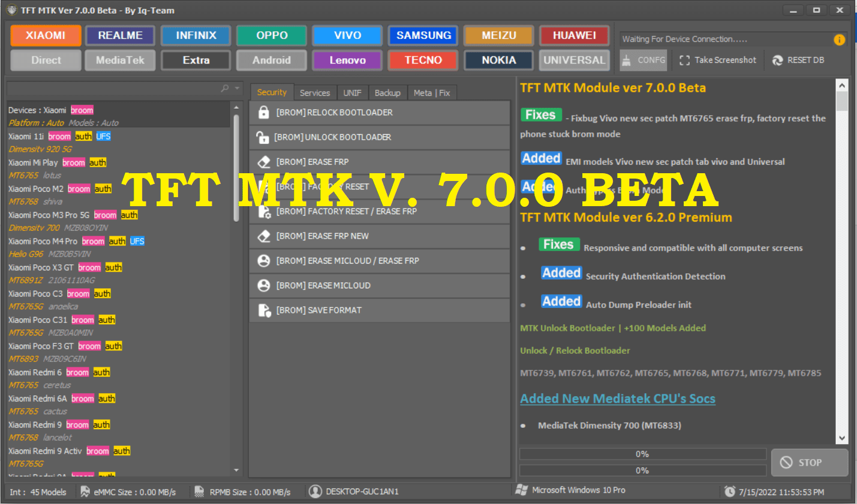Click the eraser icon beside [BROM] ERASE FRP
This screenshot has height=504, width=857.
tap(264, 162)
